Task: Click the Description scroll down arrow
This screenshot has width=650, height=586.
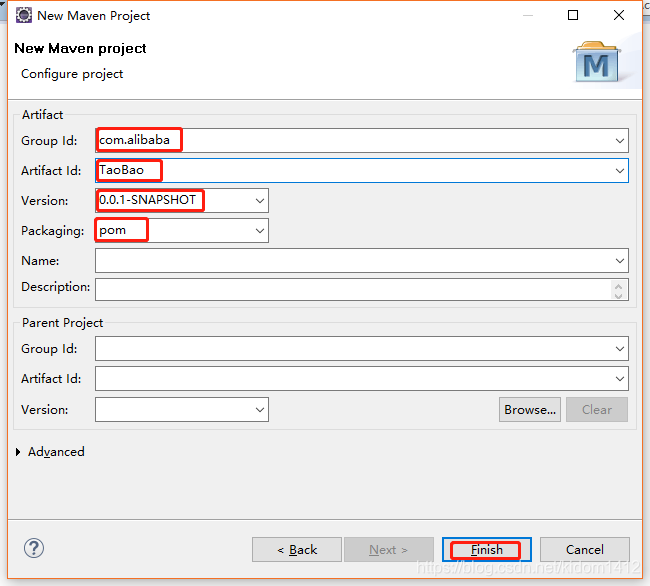Action: point(618,295)
